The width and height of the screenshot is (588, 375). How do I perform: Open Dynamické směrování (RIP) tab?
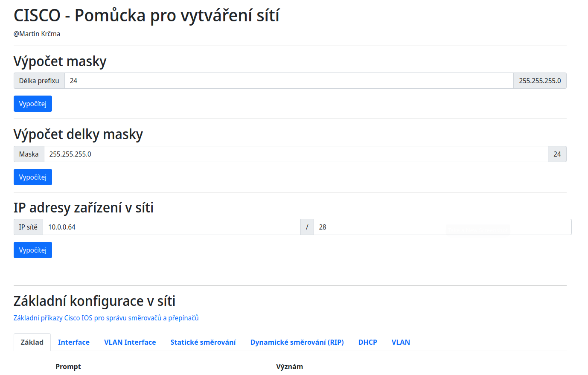(x=297, y=342)
